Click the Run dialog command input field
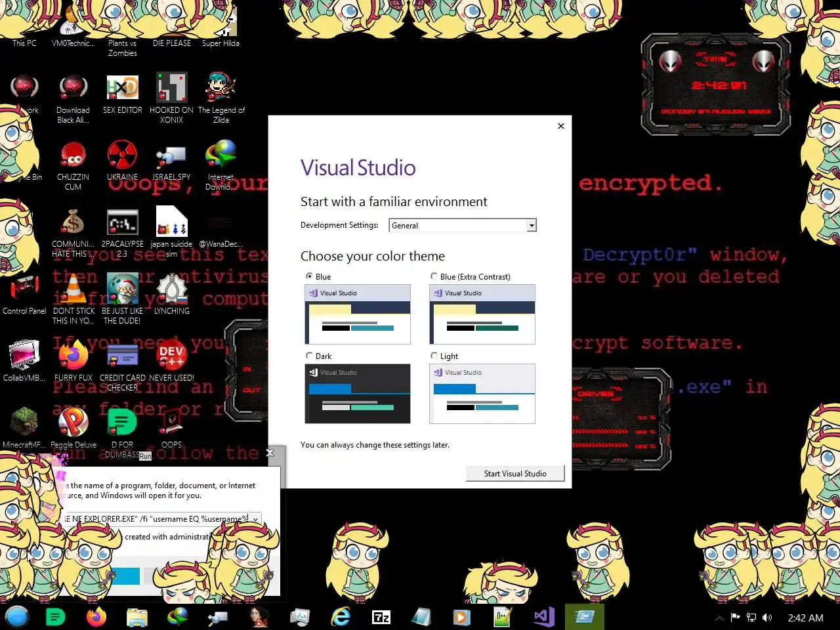This screenshot has height=630, width=840. point(156,519)
